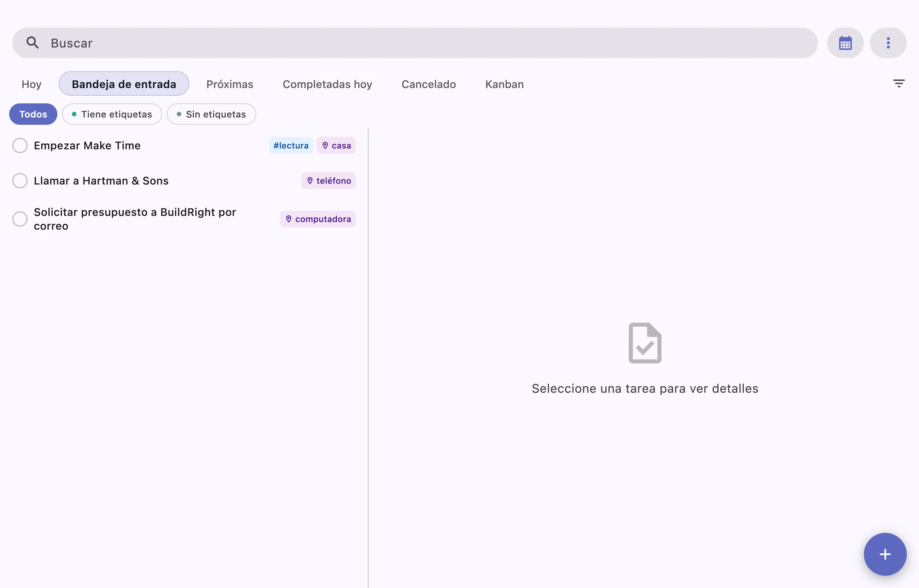Mark Empezar Make Time as complete
Image resolution: width=919 pixels, height=588 pixels.
point(20,145)
